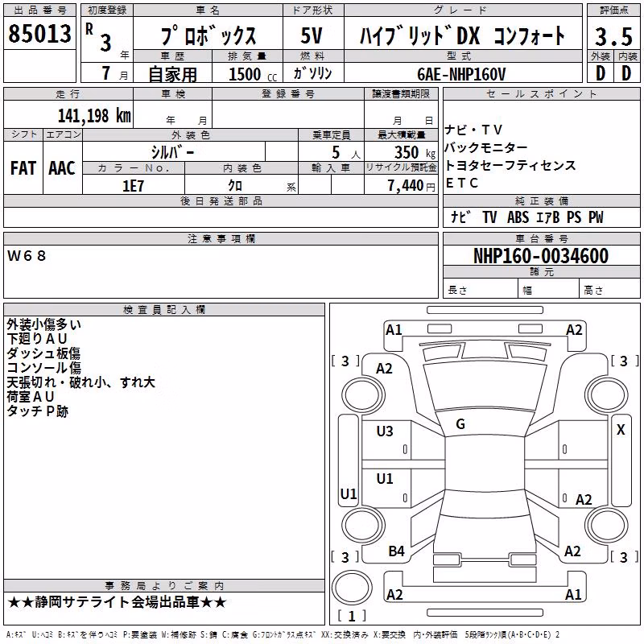Click sales point ナビ・TV
644x644 pixels.
tap(473, 130)
